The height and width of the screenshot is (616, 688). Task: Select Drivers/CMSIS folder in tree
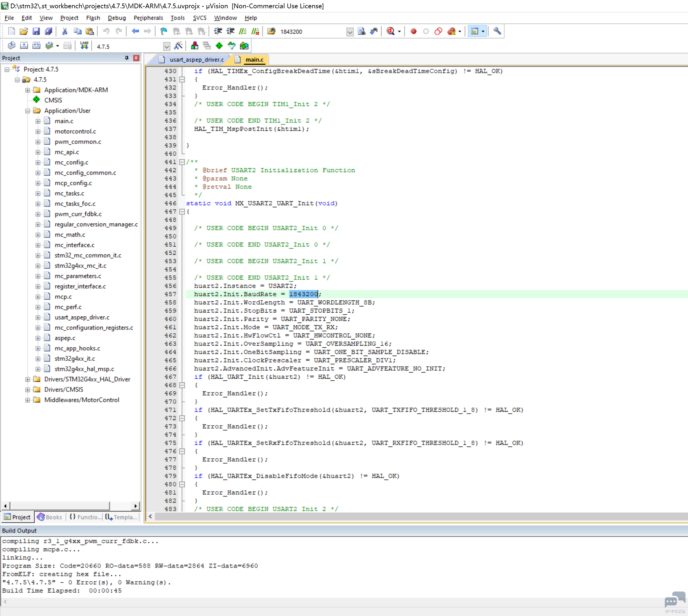[x=64, y=390]
